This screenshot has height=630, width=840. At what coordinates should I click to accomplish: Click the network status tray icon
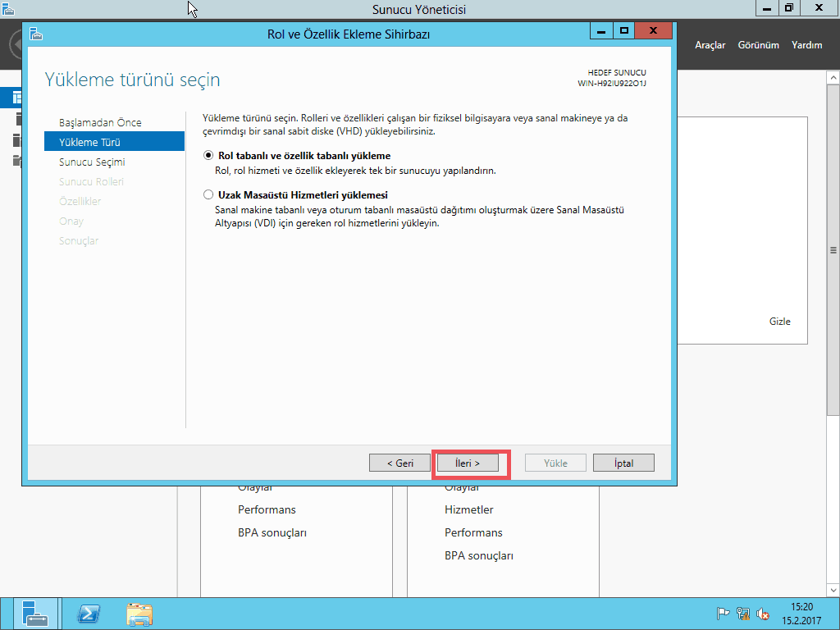[x=742, y=614]
